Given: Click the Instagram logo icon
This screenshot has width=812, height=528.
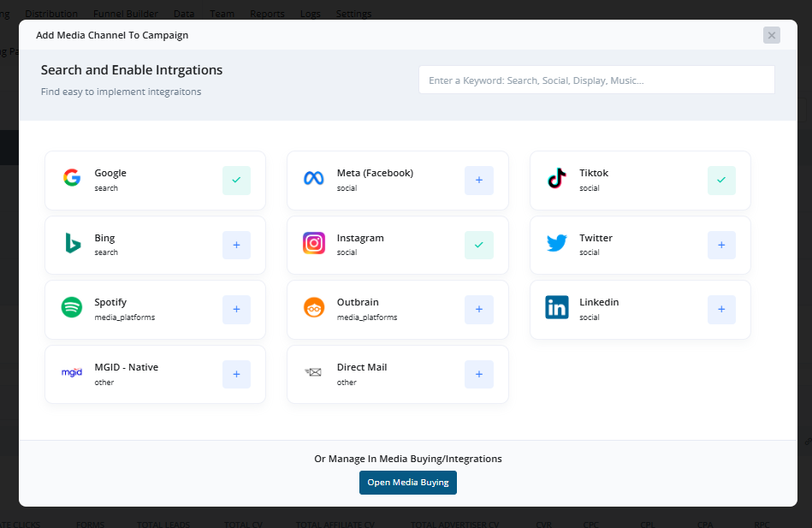Looking at the screenshot, I should coord(314,243).
